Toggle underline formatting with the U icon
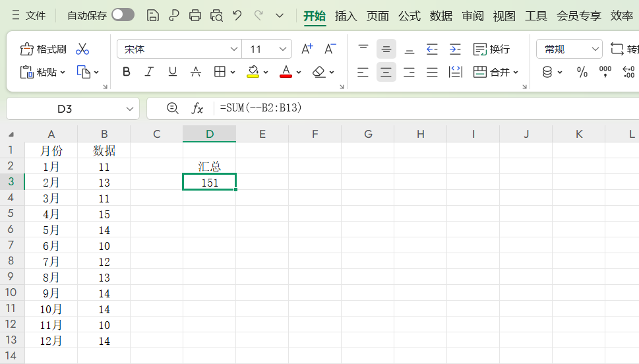The height and width of the screenshot is (364, 639). pyautogui.click(x=172, y=72)
